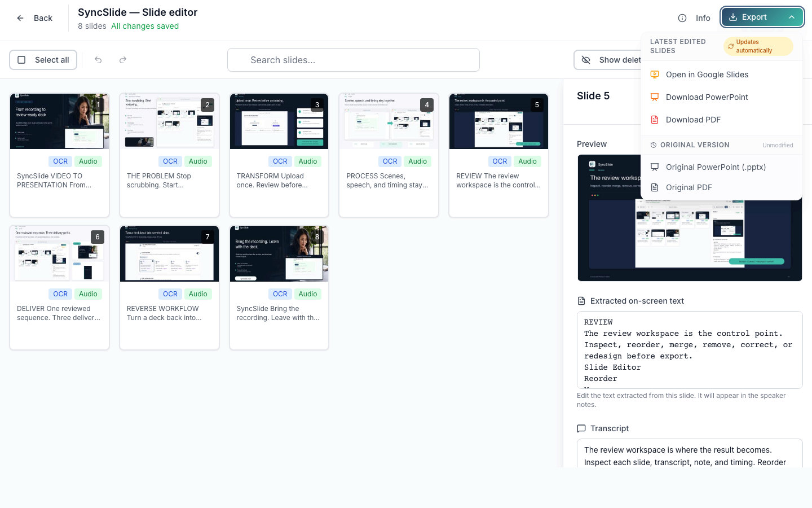The width and height of the screenshot is (812, 508).
Task: Click the OCR tag on slide 2
Action: pos(170,161)
